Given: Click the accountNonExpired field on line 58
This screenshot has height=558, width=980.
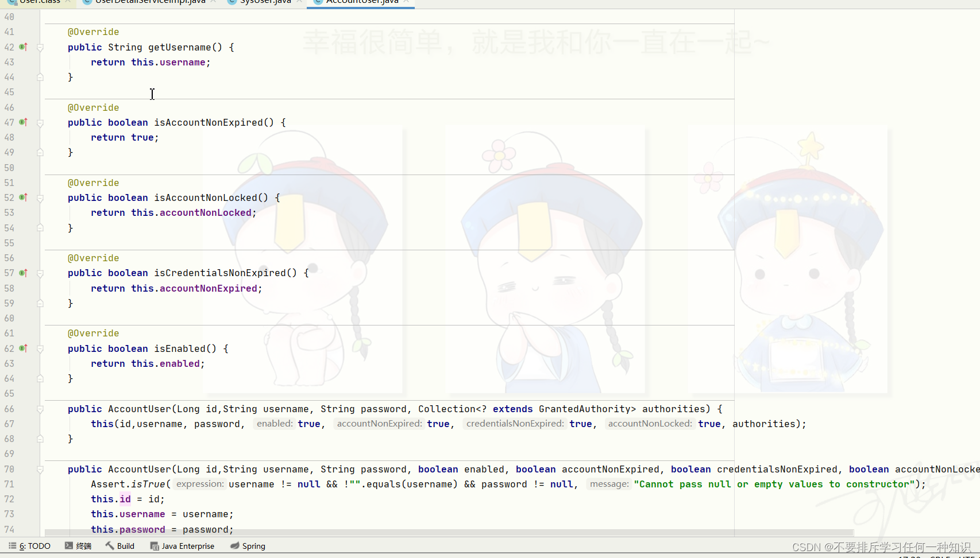Looking at the screenshot, I should click(209, 288).
